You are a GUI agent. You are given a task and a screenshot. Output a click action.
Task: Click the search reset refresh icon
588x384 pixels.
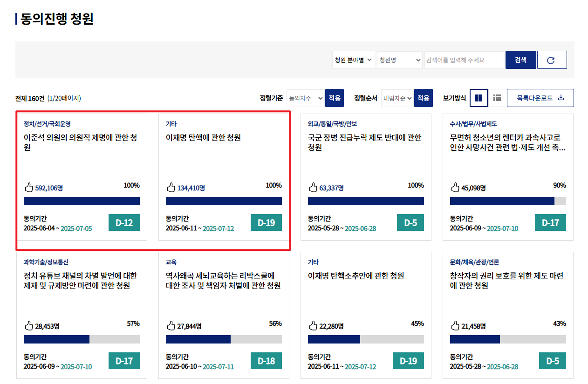[552, 60]
